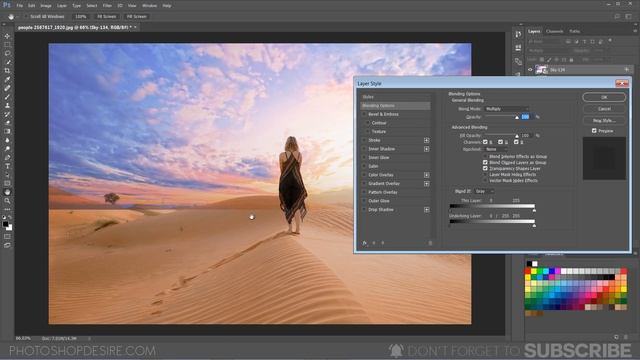Select the Clone Stamp tool
This screenshot has height=360, width=640.
coord(7,105)
